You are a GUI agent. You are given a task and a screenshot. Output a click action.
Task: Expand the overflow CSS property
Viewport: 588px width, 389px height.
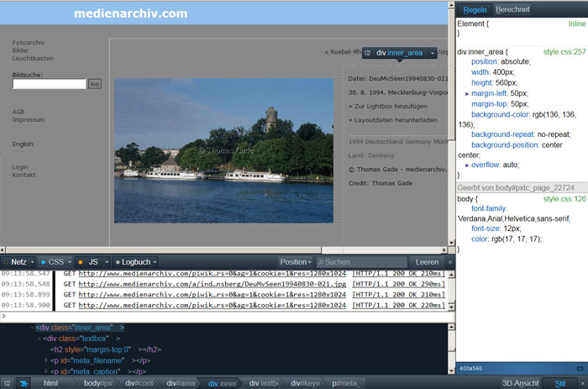coord(467,165)
